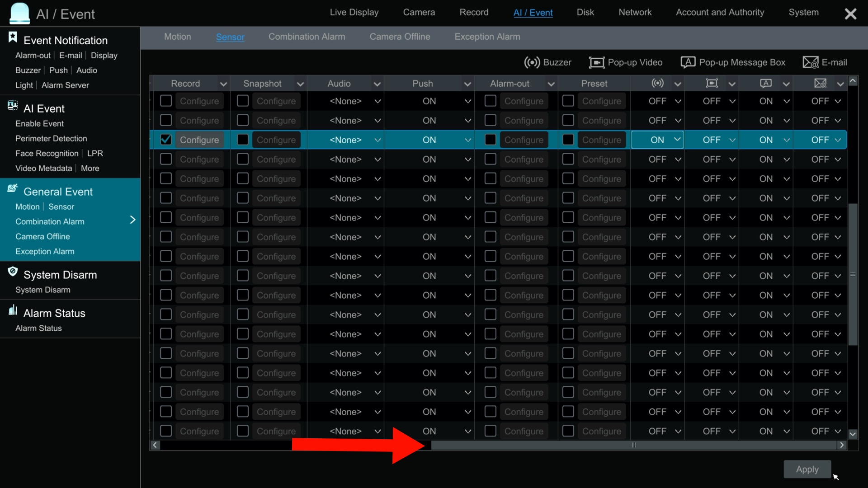Screen dimensions: 868x488
Task: Open the Alarm Server link in sidebar
Action: (x=65, y=85)
